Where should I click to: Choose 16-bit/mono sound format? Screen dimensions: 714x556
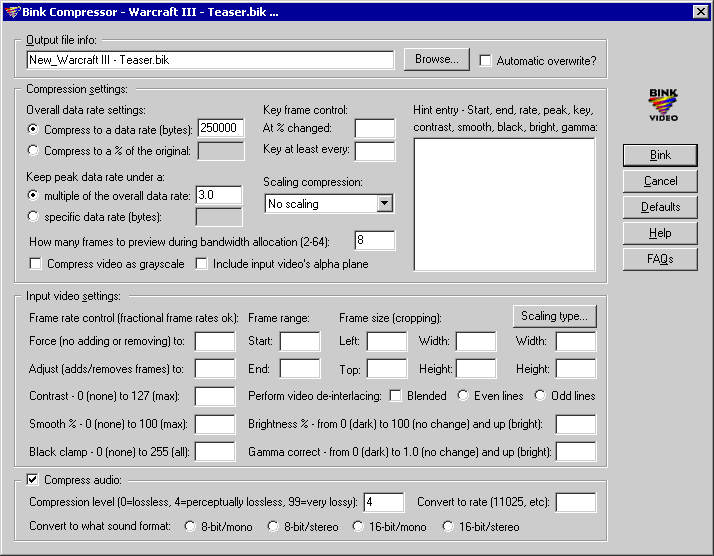(x=358, y=526)
